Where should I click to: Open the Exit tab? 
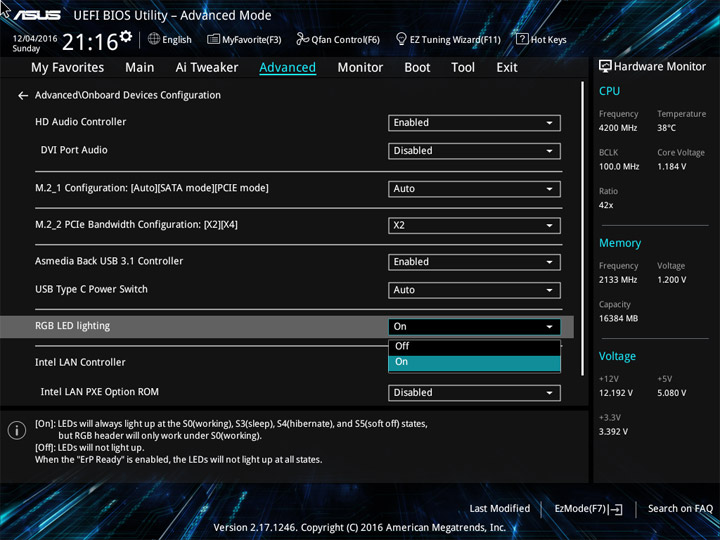point(507,68)
